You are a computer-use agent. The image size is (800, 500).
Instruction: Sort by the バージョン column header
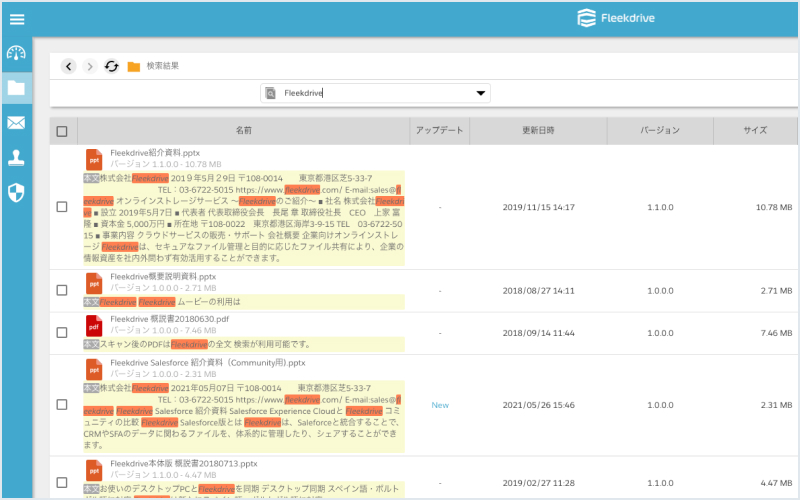(x=660, y=131)
